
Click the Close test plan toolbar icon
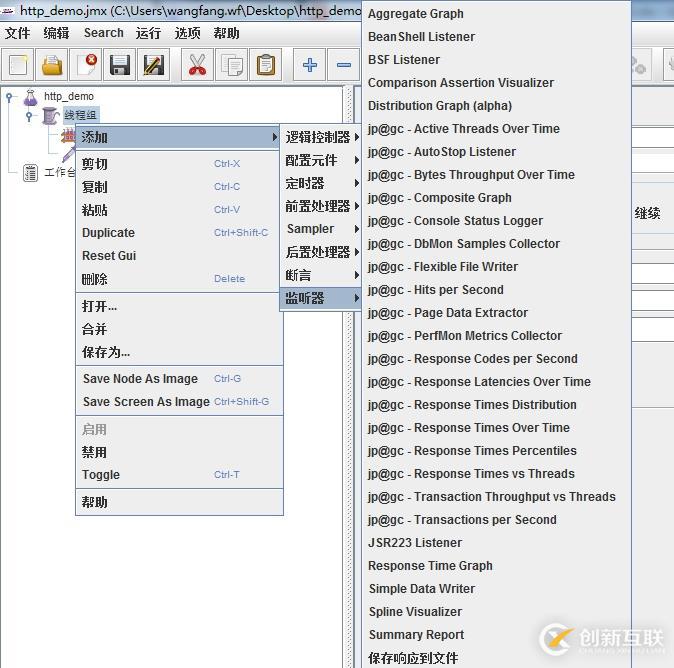[x=86, y=65]
